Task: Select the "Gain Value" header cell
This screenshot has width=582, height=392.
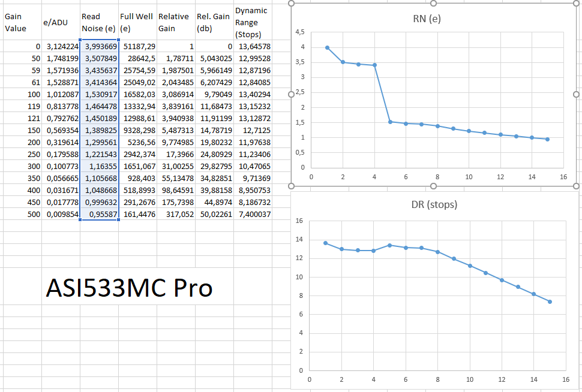Action: pos(22,22)
